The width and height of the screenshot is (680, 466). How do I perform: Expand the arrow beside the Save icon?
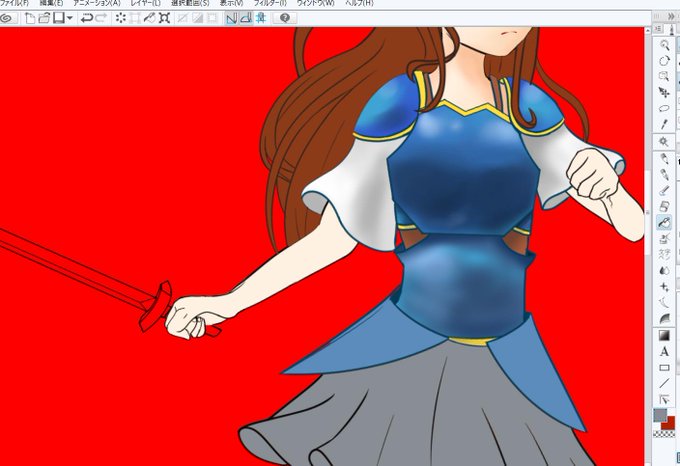tap(69, 18)
